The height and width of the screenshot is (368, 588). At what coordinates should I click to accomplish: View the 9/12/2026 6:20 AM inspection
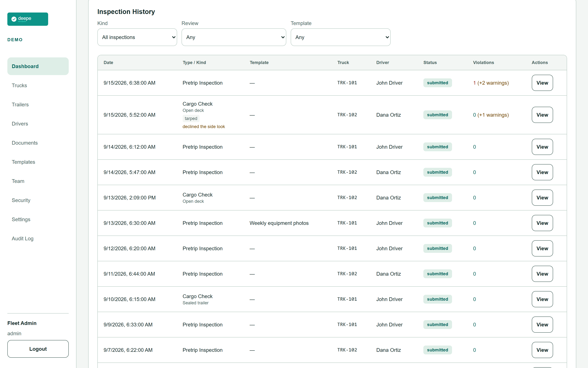(x=542, y=249)
